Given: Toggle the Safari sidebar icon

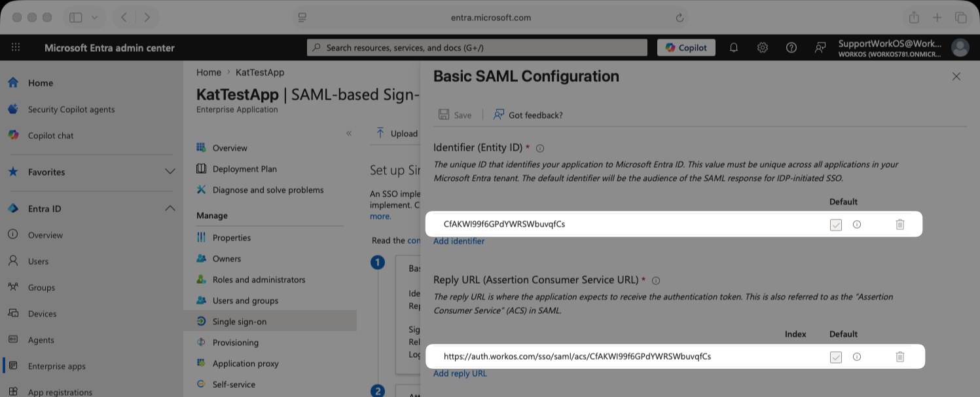Looking at the screenshot, I should (75, 18).
